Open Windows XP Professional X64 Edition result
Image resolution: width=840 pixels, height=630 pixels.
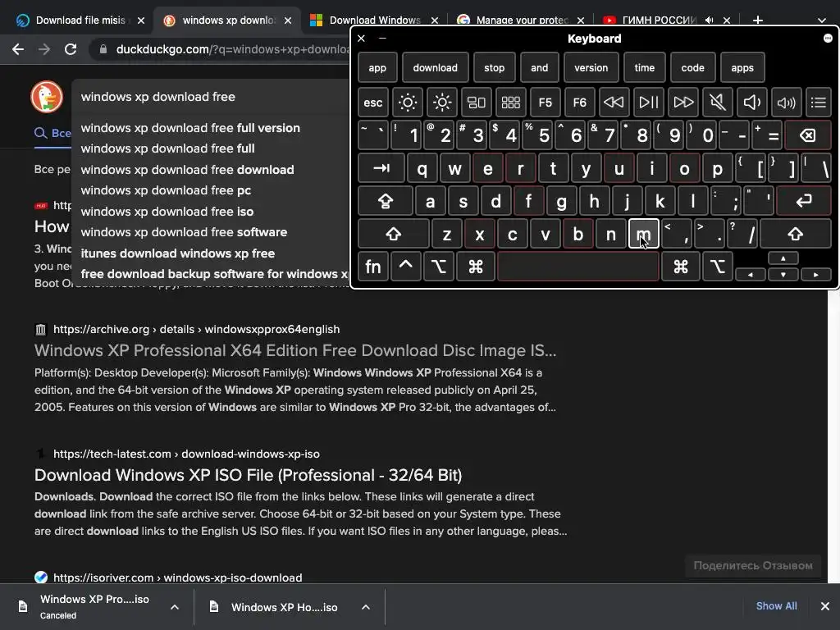pyautogui.click(x=295, y=350)
